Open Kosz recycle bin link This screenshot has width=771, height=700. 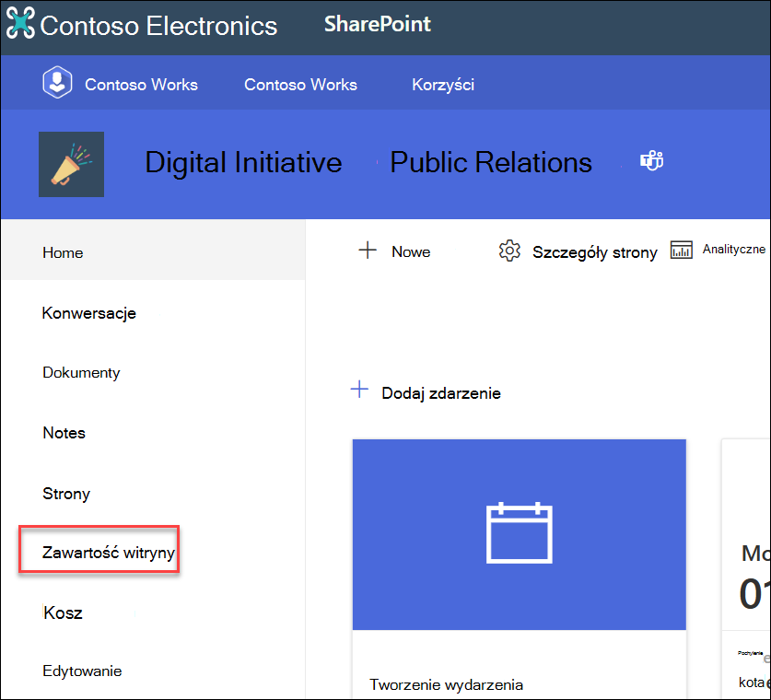tap(63, 612)
